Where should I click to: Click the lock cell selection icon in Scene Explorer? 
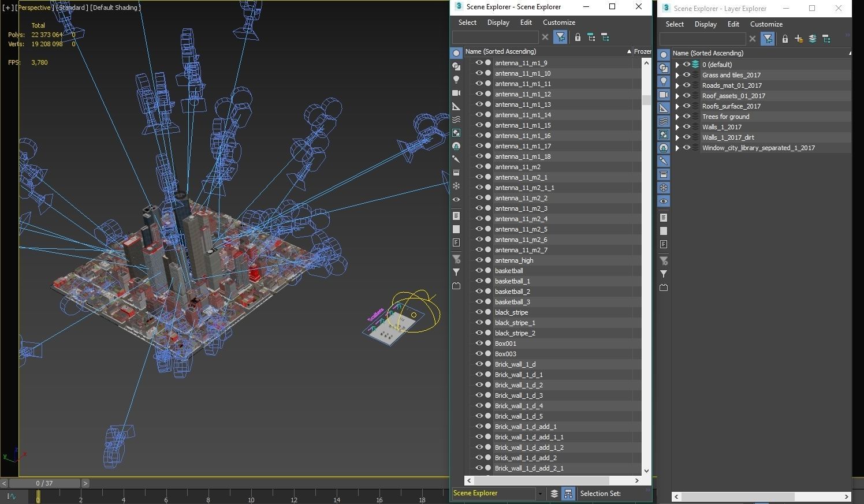pos(578,38)
